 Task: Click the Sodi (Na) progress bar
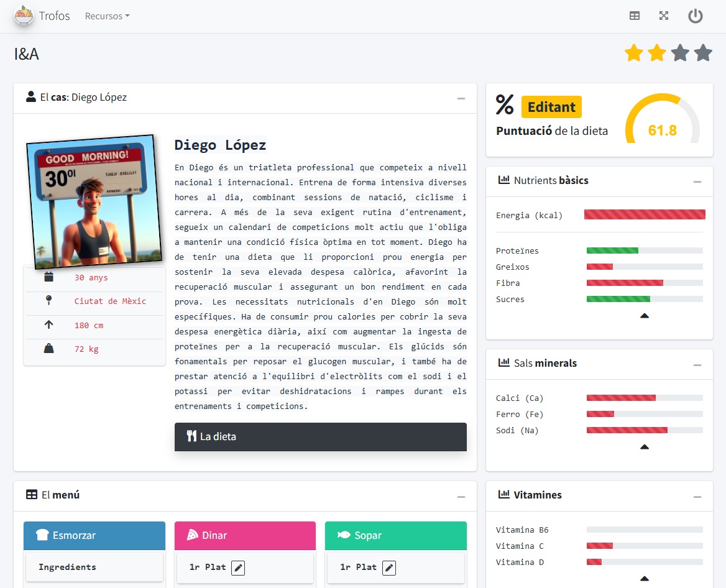pos(645,430)
